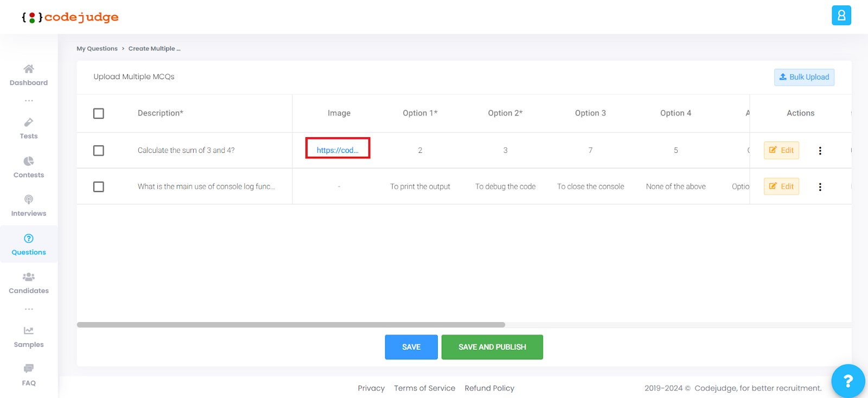Viewport: 868px width, 398px height.
Task: Edit the console log question
Action: (x=781, y=187)
